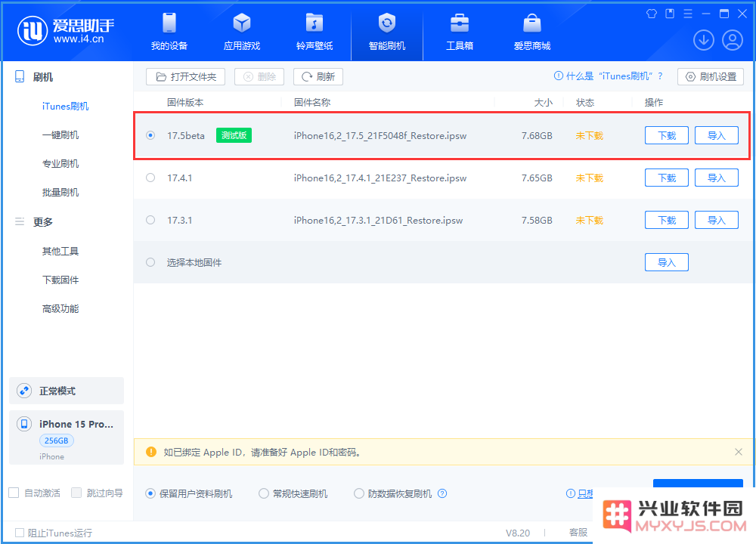
Task: Open 客服 customer service
Action: (x=578, y=533)
